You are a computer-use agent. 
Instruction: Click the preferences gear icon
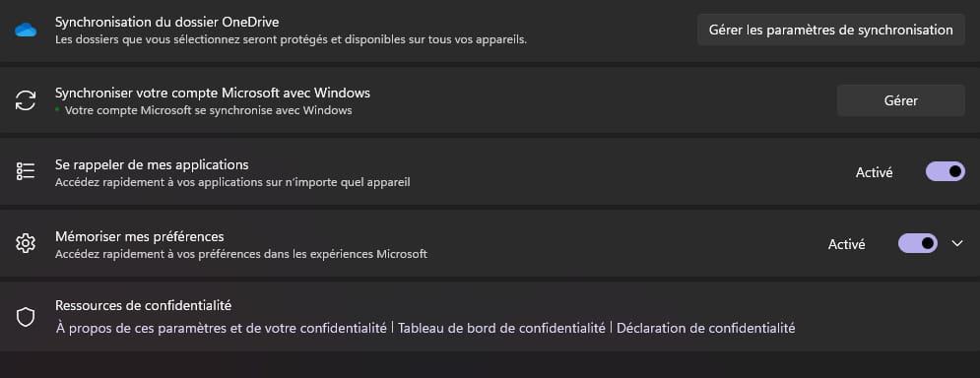click(x=26, y=243)
